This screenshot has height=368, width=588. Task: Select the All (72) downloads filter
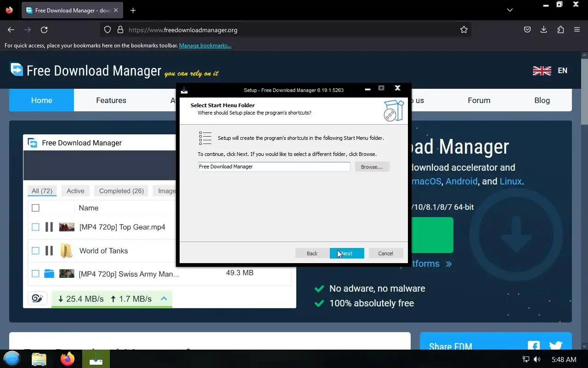click(x=42, y=191)
